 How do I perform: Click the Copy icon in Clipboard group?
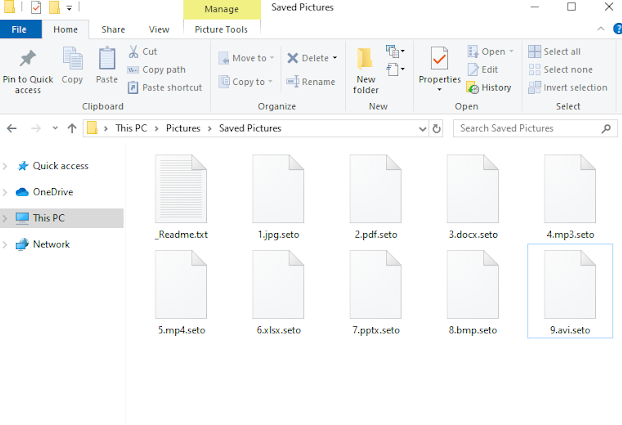coord(72,60)
